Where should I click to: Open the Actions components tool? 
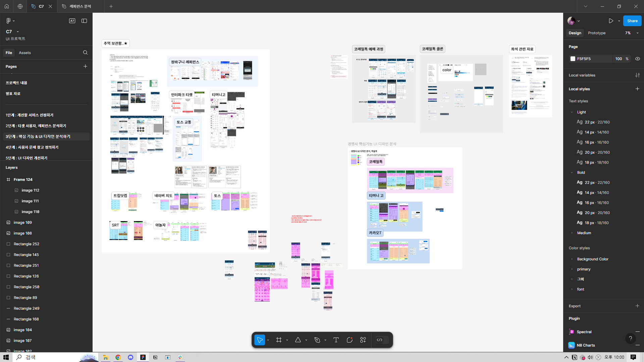point(363,340)
